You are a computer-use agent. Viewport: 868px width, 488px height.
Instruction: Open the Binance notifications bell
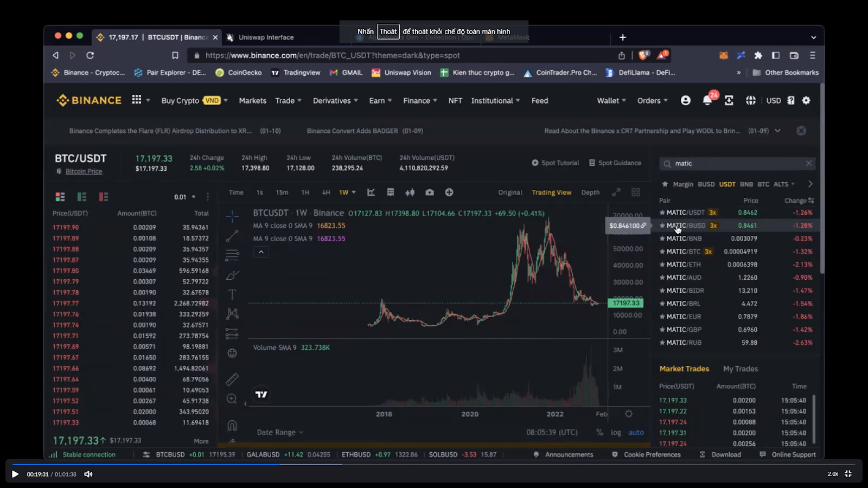[x=707, y=100]
